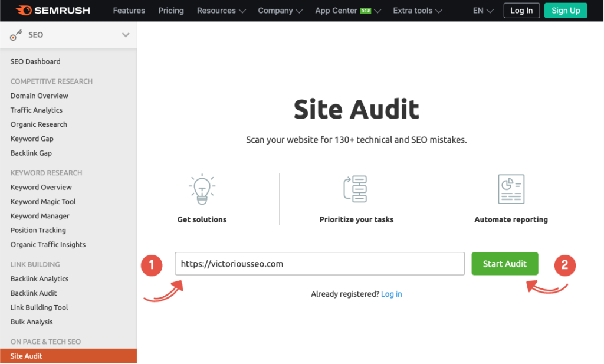Collapse the SEO sidebar section chevron
The width and height of the screenshot is (604, 364).
126,35
